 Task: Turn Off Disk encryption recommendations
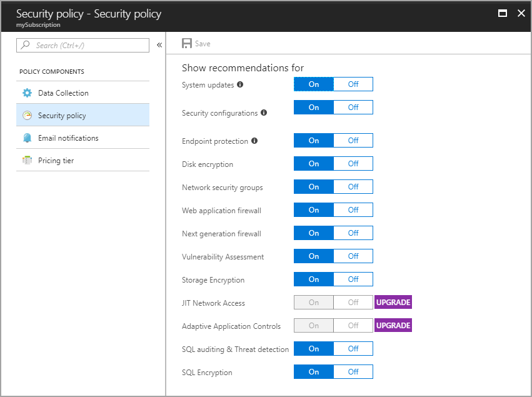point(353,164)
